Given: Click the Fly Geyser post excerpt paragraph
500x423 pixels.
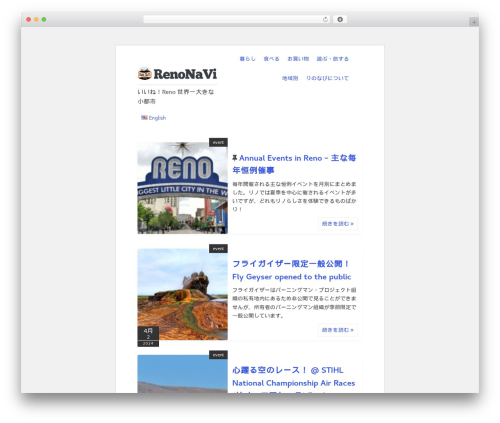Looking at the screenshot, I should 294,303.
